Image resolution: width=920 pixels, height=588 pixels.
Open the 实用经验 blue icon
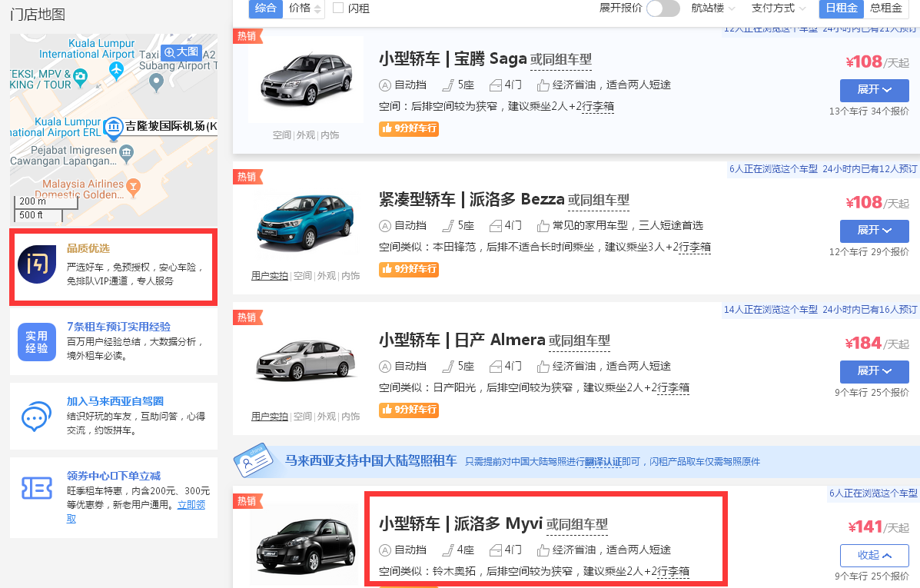[37, 341]
